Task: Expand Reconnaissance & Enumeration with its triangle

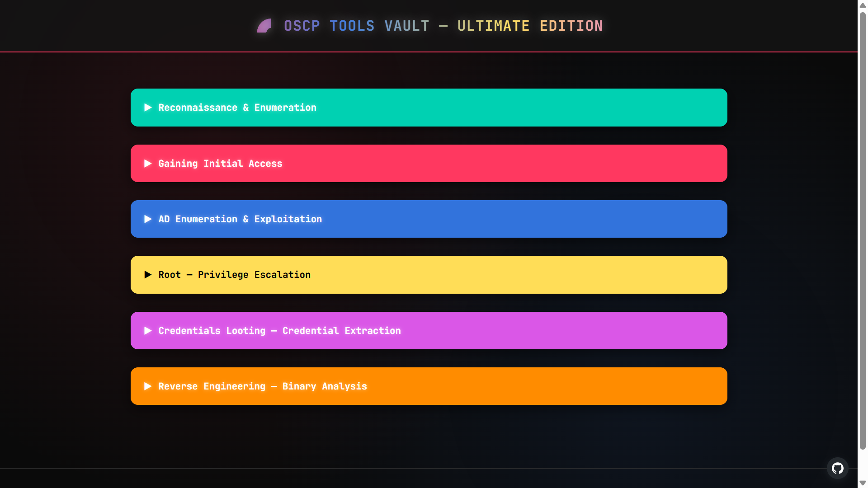Action: click(148, 108)
